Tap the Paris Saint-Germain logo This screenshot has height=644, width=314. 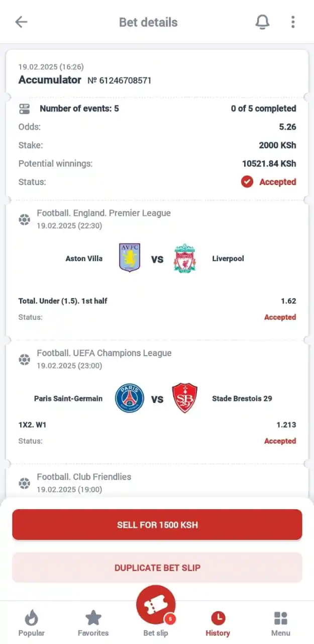click(x=130, y=398)
